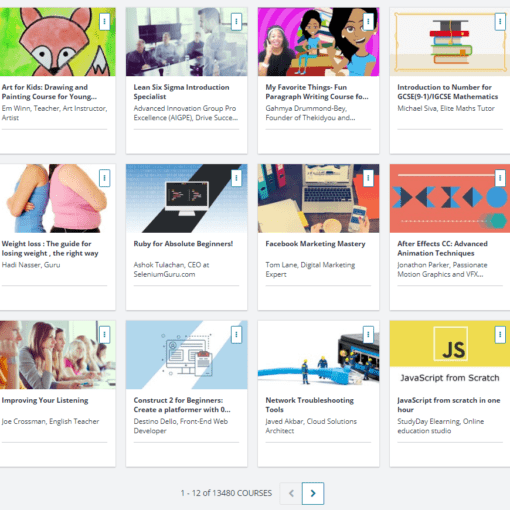Viewport: 510px width, 510px height.
Task: Open Introduction to Number for GCSE title
Action: (x=447, y=92)
